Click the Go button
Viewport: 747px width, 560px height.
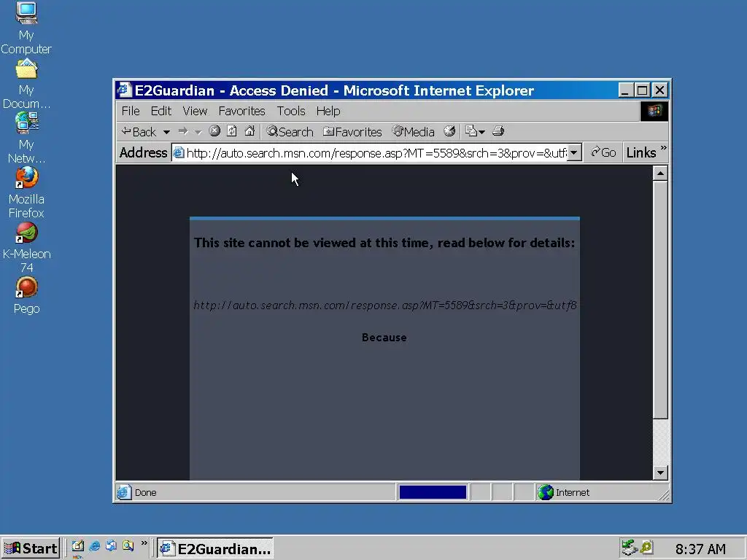[x=603, y=152]
